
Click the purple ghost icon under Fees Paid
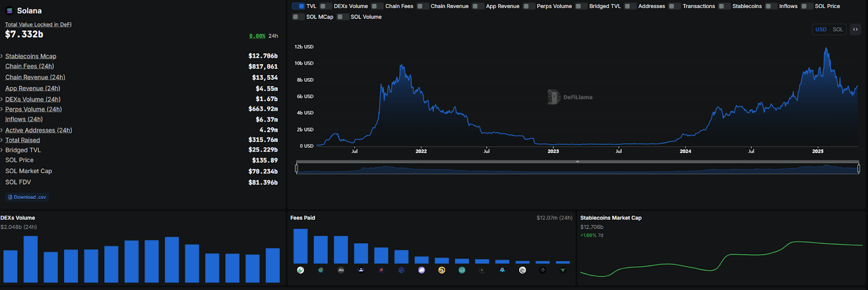[x=422, y=270]
